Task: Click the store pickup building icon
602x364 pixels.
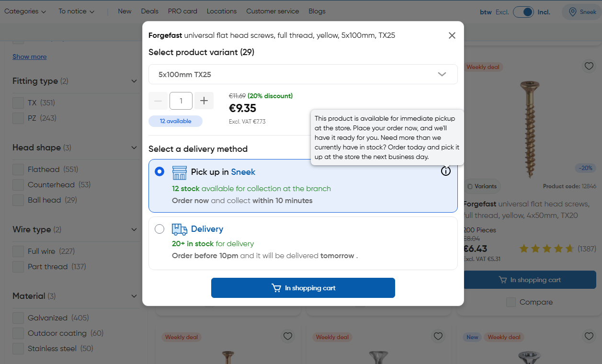Action: [x=179, y=172]
